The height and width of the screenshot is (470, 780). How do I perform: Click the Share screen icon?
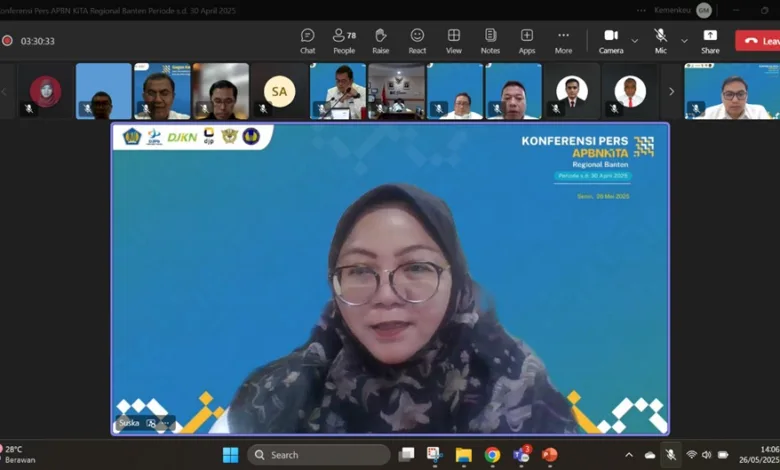point(710,40)
